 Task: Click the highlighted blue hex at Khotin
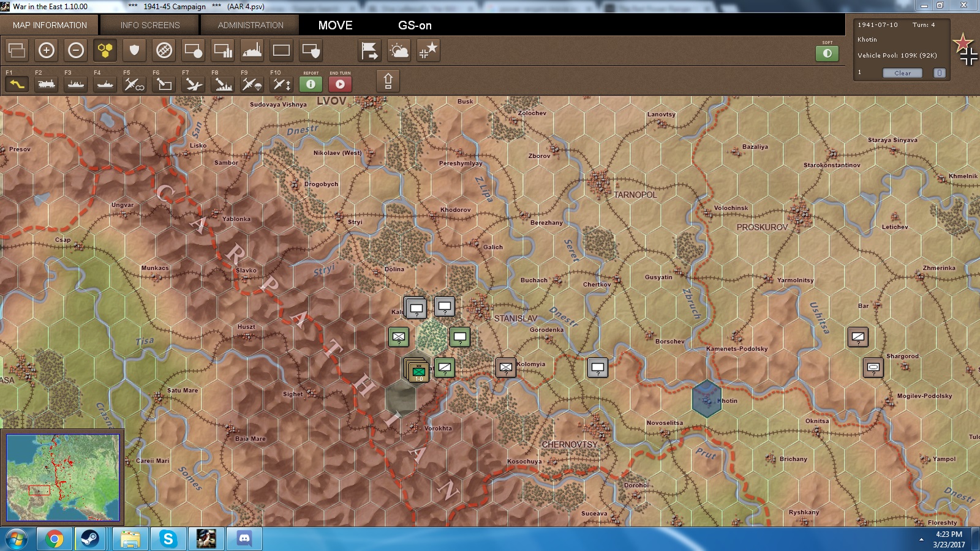[x=706, y=399]
